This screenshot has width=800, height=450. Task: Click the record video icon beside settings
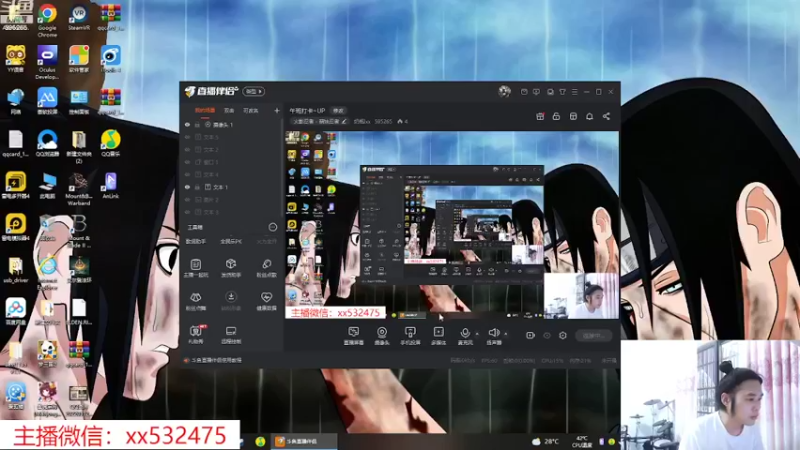(x=531, y=335)
